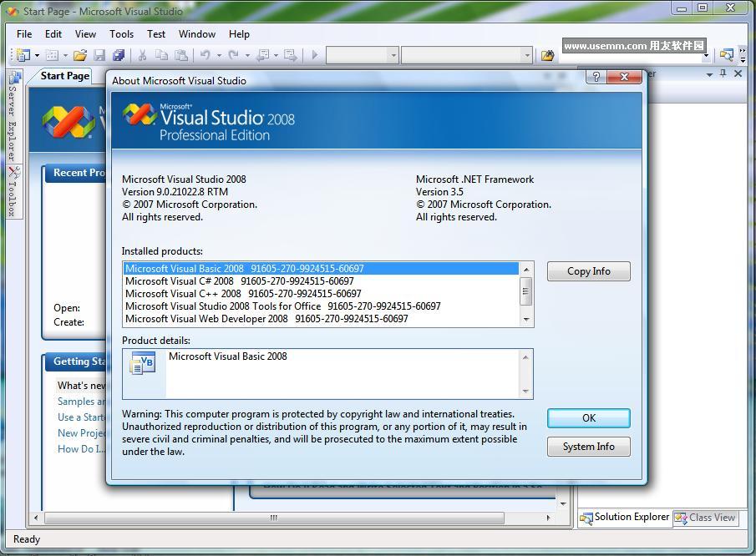Screen dimensions: 756x556
Task: Click the Start Page horizontal scroll-left arrow
Action: (36, 518)
